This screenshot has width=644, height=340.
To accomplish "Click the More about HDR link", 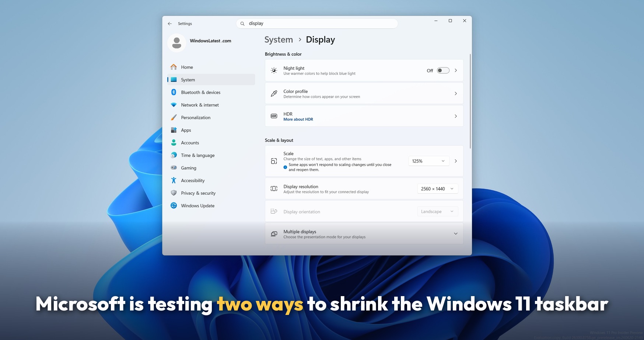I will point(298,119).
